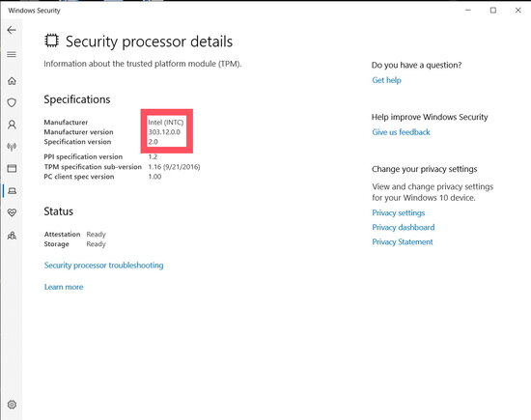Open Privacy settings link
Viewport: 531px width, 420px height.
[x=398, y=212]
